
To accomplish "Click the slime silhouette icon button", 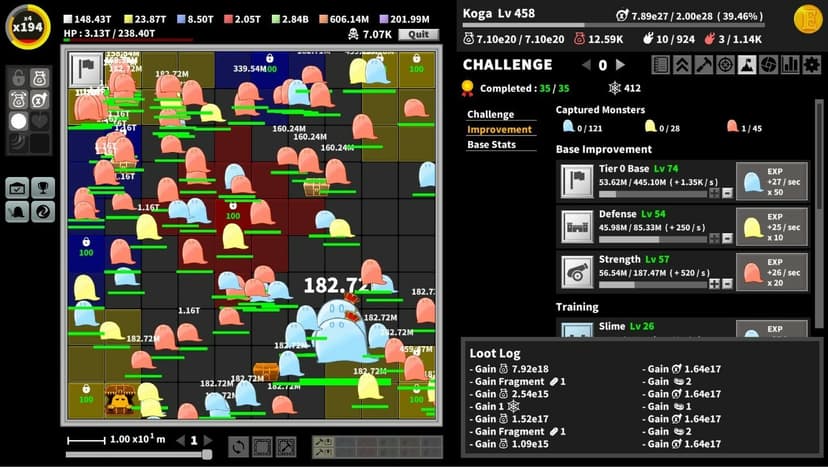I will click(x=17, y=212).
